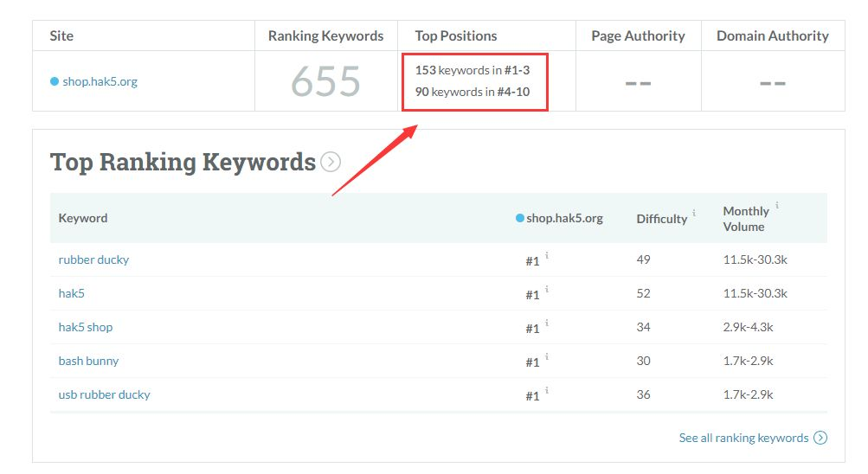Click difficulty value 30 for bash bunny
Viewport: 868px width, 474px height.
(643, 361)
